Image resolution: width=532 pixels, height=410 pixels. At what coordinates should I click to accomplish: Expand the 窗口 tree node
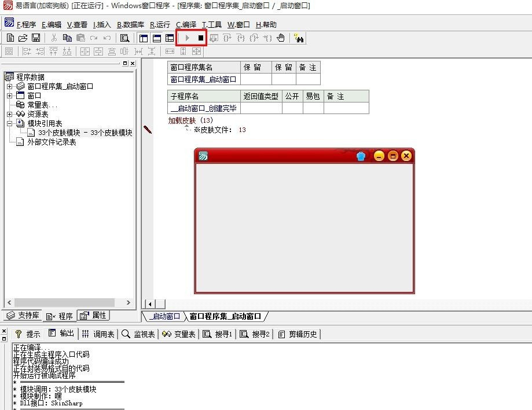click(x=9, y=96)
